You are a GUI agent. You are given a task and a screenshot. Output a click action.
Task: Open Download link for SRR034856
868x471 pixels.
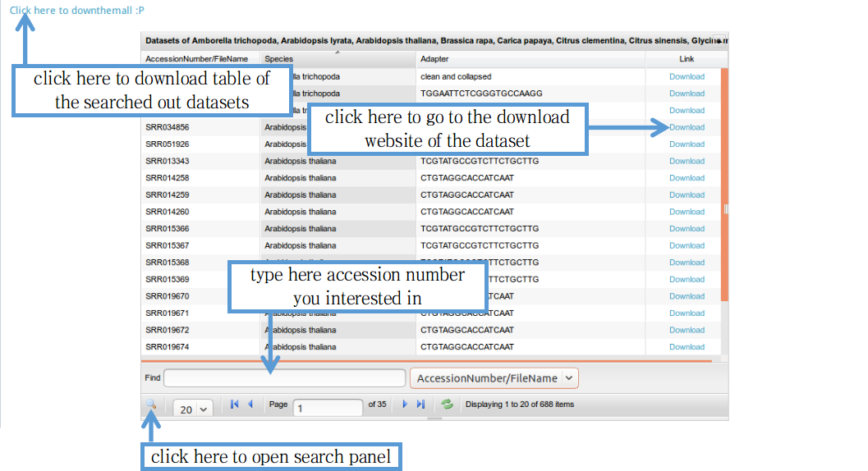[x=687, y=127]
